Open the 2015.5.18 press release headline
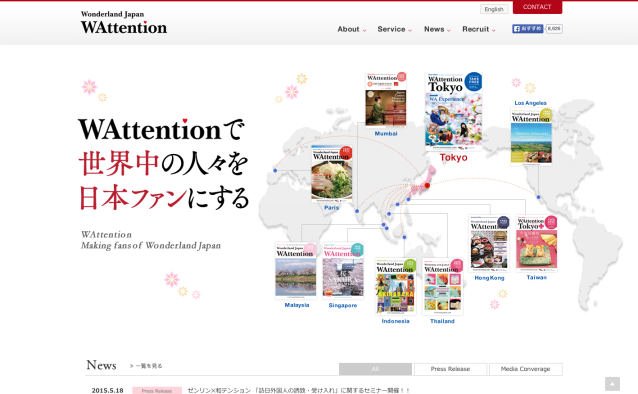The height and width of the screenshot is (394, 638). click(299, 390)
